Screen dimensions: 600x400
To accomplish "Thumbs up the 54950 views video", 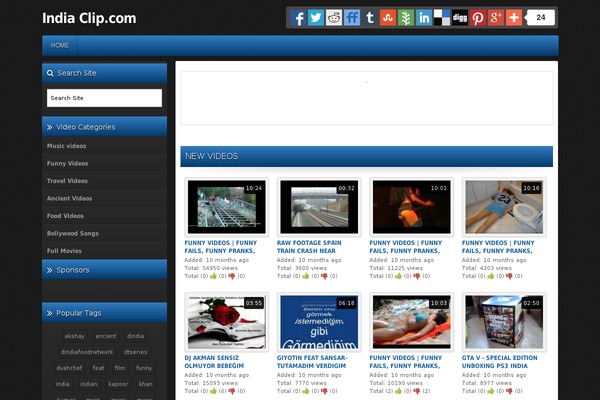I will [x=213, y=276].
